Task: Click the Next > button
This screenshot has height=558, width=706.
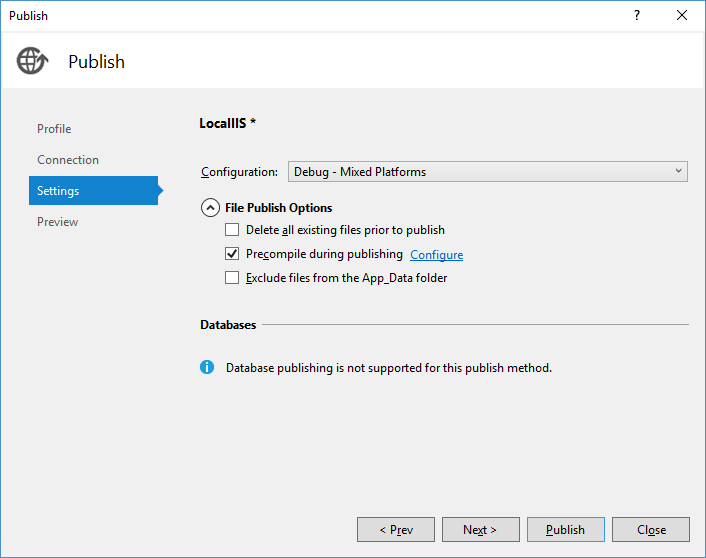Action: 480,530
